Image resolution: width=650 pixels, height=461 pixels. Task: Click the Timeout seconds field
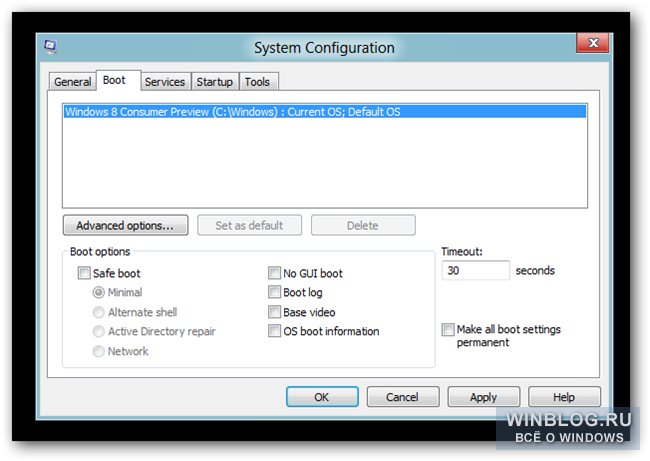click(475, 270)
